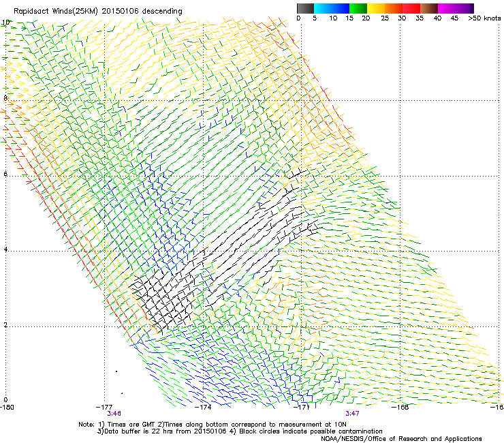Click the brown 35-40 knots legend segment

(429, 8)
